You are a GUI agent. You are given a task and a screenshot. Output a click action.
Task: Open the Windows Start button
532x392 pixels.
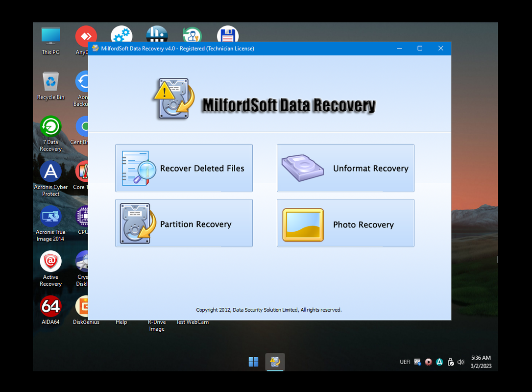point(253,362)
